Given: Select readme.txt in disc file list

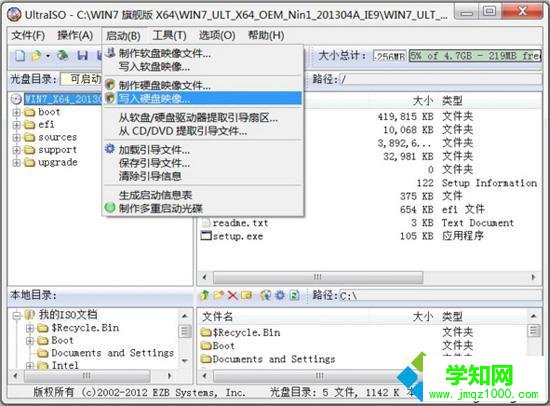Looking at the screenshot, I should pyautogui.click(x=240, y=223).
